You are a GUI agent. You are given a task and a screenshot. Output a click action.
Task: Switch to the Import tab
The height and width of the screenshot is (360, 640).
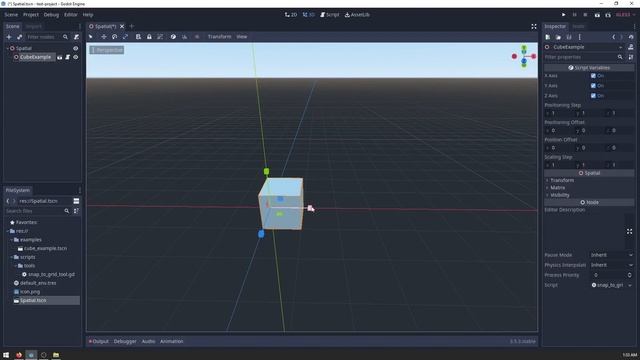33,26
